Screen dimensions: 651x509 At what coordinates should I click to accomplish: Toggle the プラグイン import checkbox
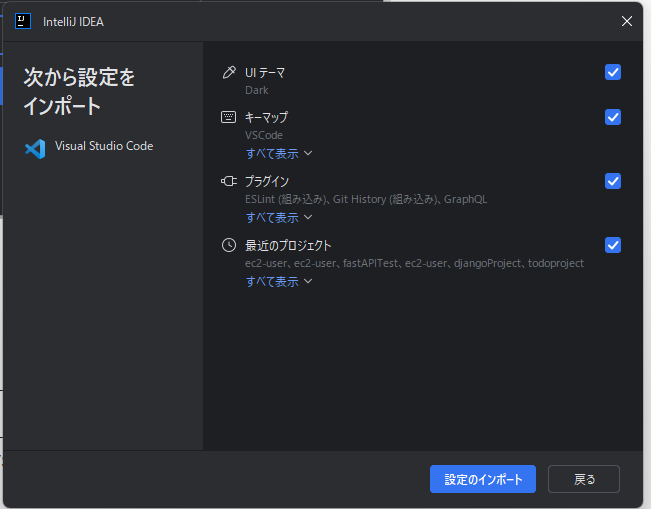point(613,181)
